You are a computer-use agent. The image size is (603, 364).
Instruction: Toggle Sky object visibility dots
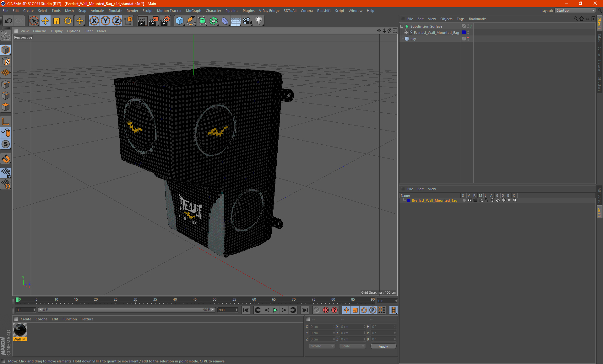[468, 39]
